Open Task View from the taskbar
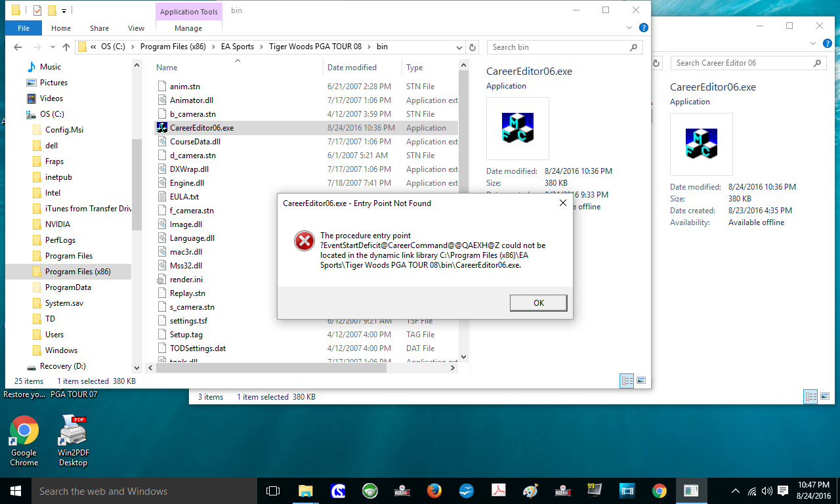 point(273,491)
